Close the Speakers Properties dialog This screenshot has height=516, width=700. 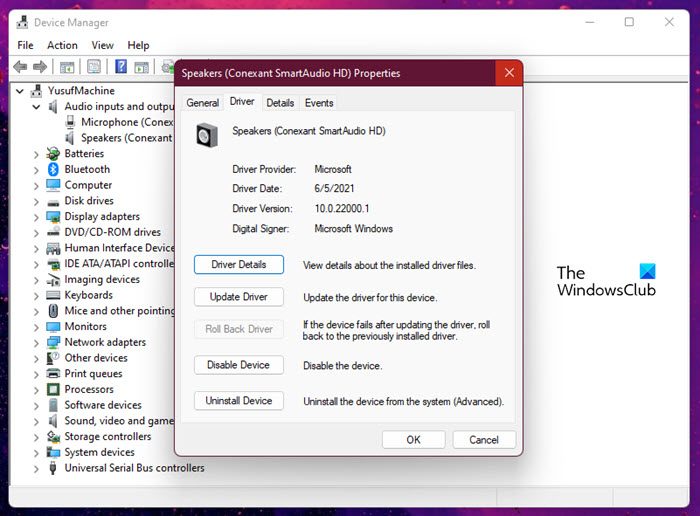[x=509, y=73]
